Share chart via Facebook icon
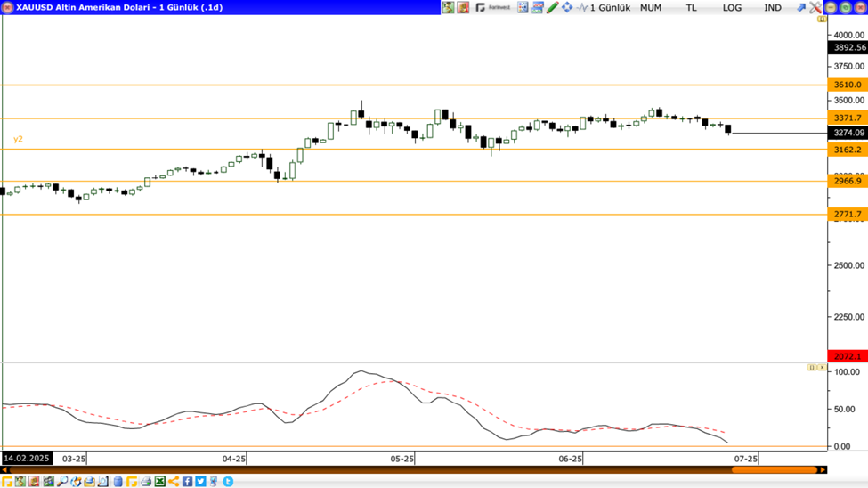 click(188, 482)
